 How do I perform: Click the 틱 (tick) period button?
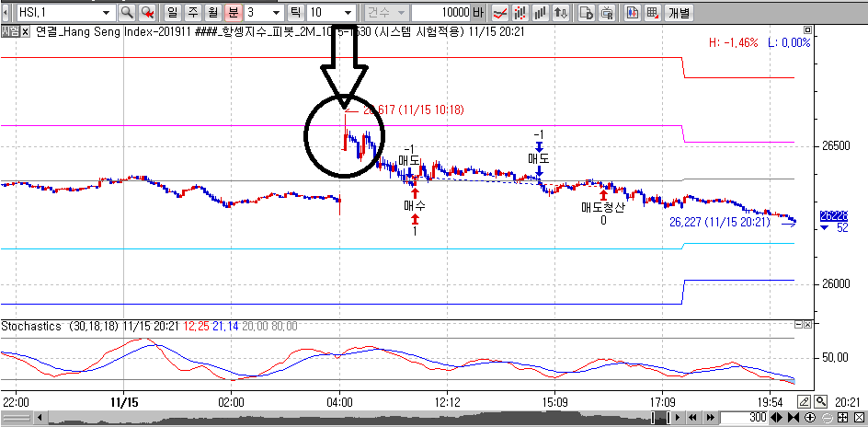coord(295,13)
